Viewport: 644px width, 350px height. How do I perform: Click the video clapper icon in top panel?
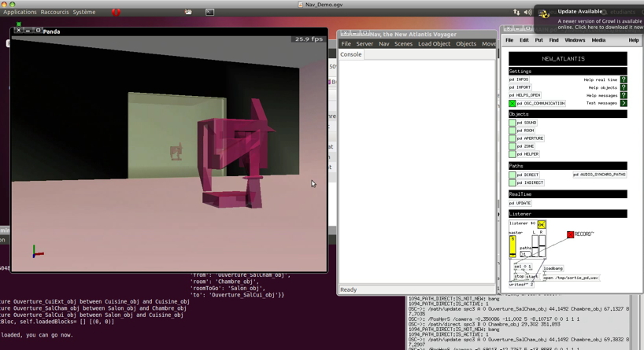(188, 12)
